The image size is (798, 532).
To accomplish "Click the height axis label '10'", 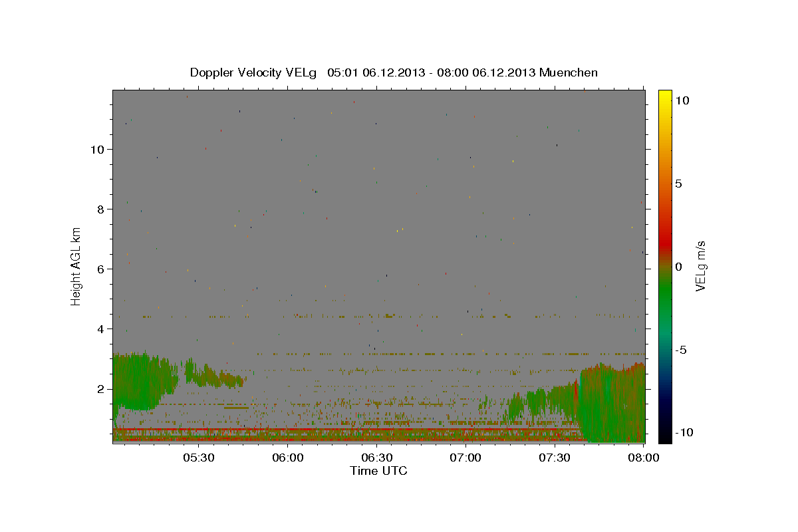I will 97,149.
